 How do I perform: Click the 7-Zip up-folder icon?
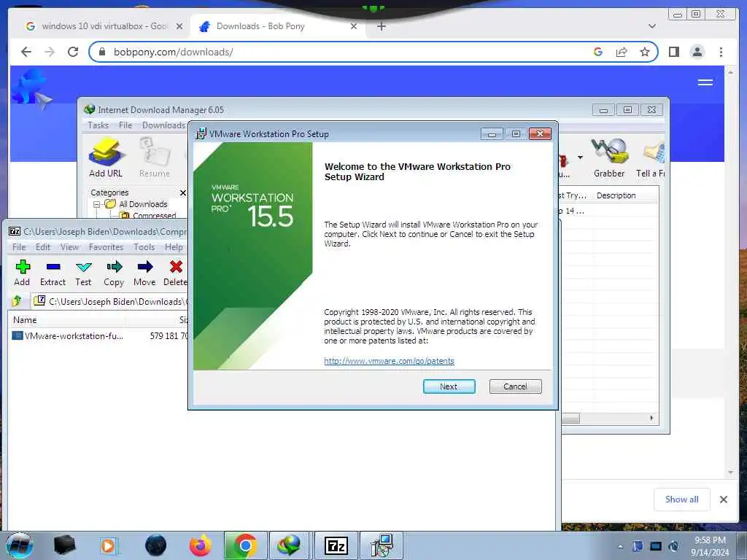point(17,301)
